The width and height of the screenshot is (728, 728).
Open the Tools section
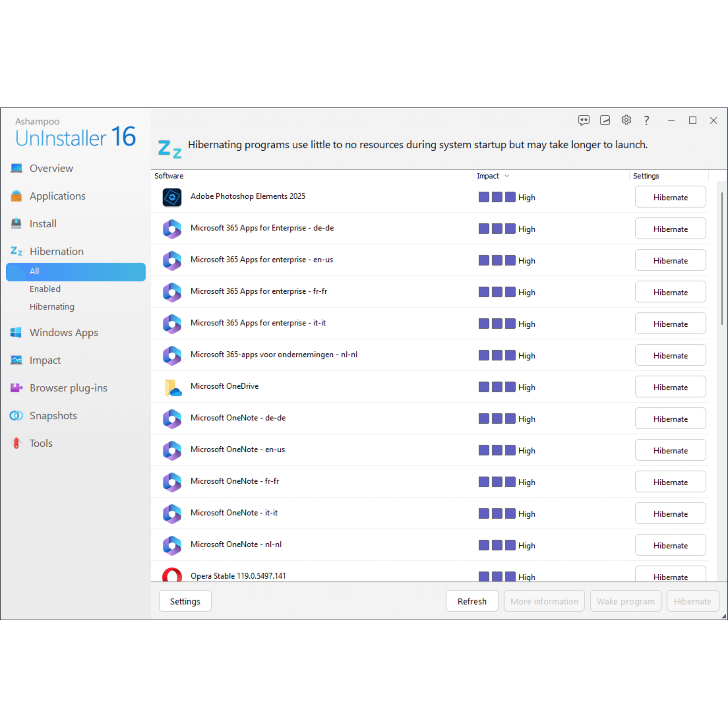[x=41, y=443]
